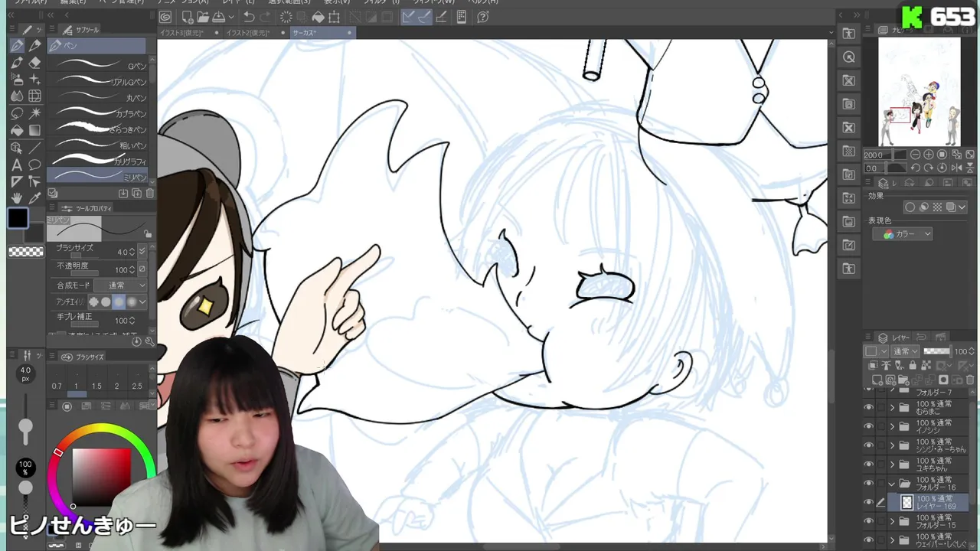Open a file from the command bar

click(203, 17)
